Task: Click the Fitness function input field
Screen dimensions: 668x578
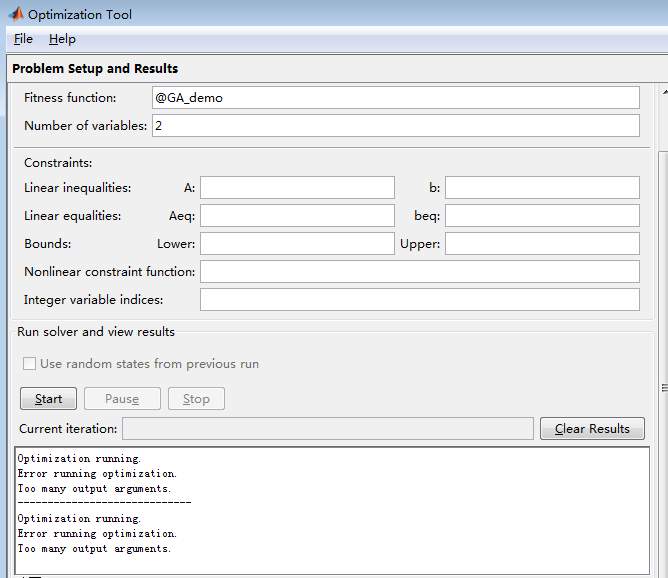Action: pos(396,98)
